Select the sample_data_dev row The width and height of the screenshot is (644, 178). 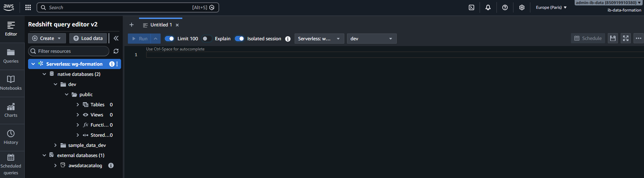click(74, 145)
